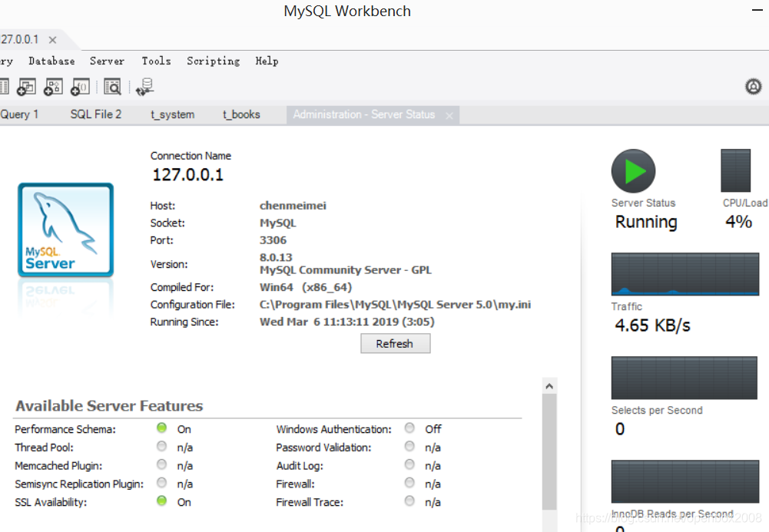The image size is (769, 532).
Task: Click the Traffic graph
Action: tap(685, 274)
